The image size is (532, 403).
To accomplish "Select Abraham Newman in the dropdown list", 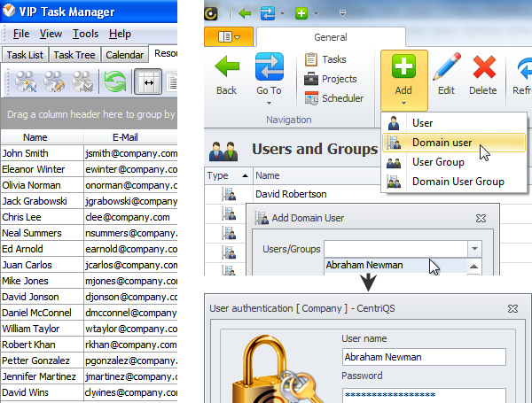I will pyautogui.click(x=364, y=265).
